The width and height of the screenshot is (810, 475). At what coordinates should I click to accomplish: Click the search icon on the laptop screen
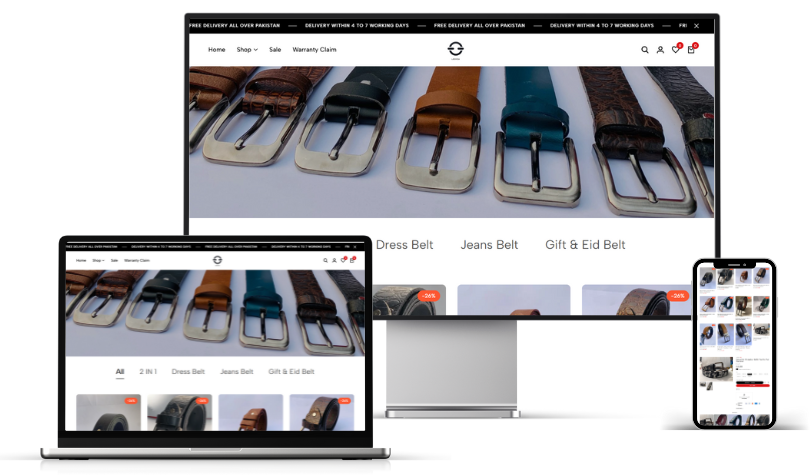[325, 260]
